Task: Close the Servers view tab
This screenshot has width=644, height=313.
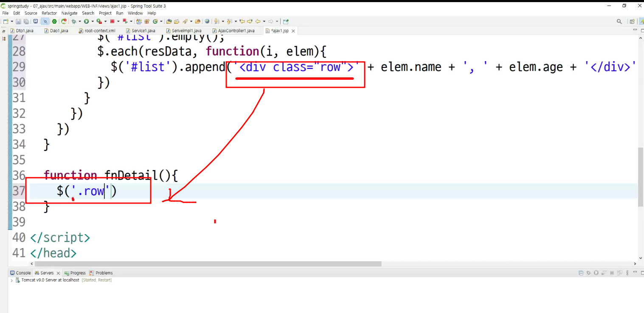Action: (x=58, y=273)
